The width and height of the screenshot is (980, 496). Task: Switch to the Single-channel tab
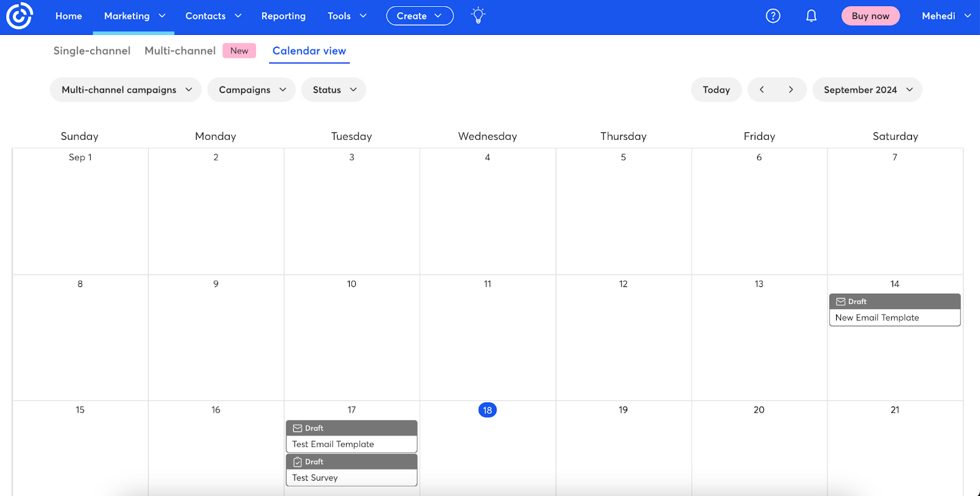pos(92,51)
